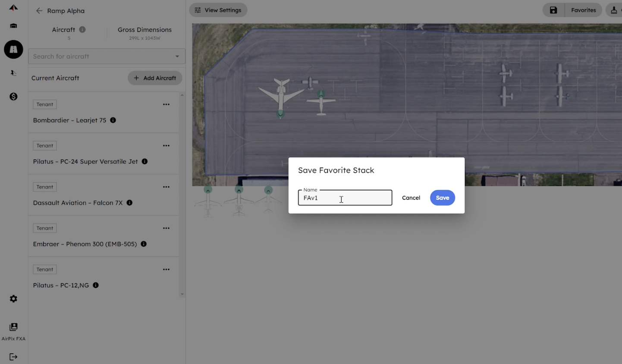Click the logout icon in the sidebar
Image resolution: width=622 pixels, height=364 pixels.
click(13, 357)
